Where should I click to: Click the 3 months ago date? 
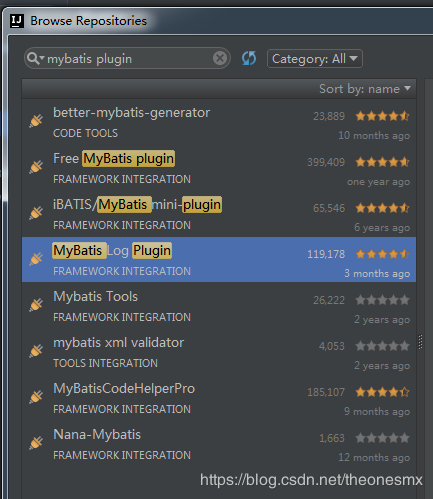[377, 274]
